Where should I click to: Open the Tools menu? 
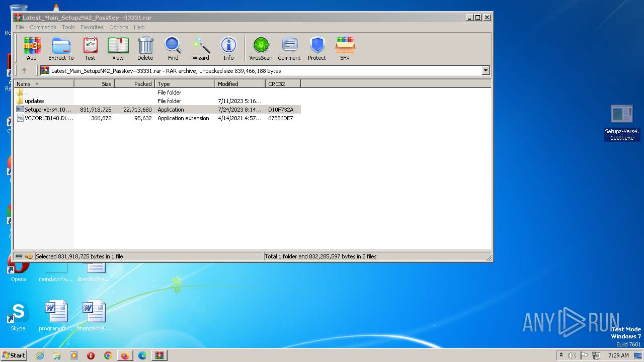(68, 27)
